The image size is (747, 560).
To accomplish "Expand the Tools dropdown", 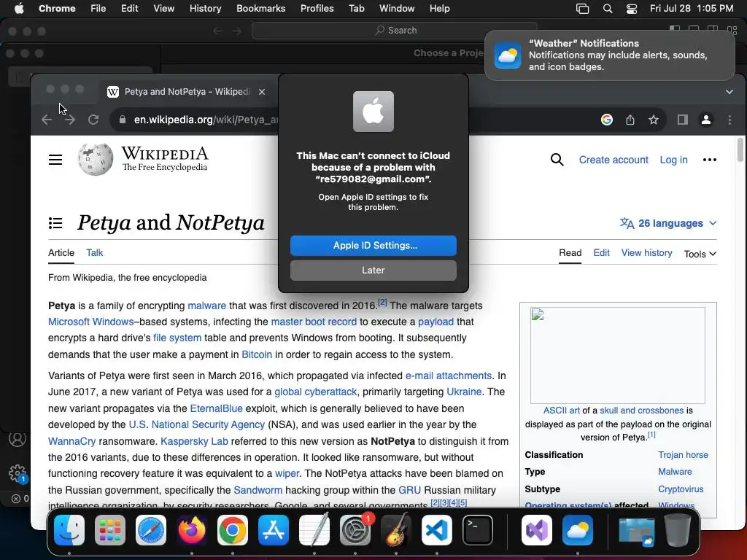I will pyautogui.click(x=700, y=254).
